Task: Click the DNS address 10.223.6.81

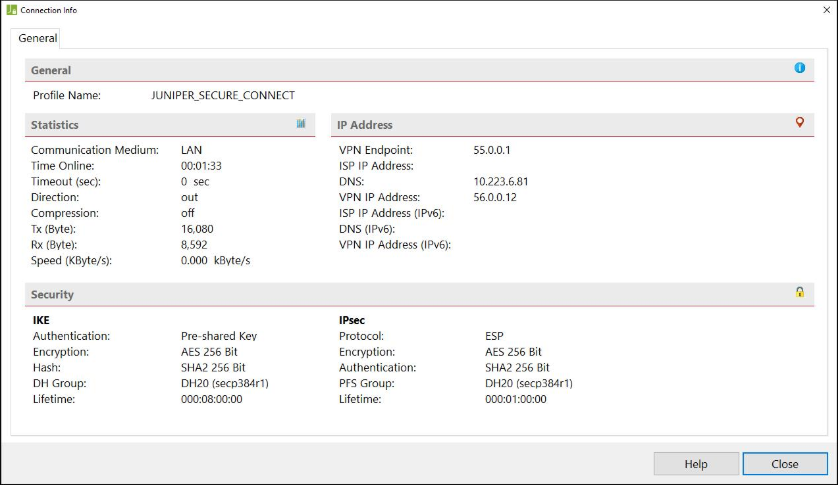Action: (x=501, y=182)
